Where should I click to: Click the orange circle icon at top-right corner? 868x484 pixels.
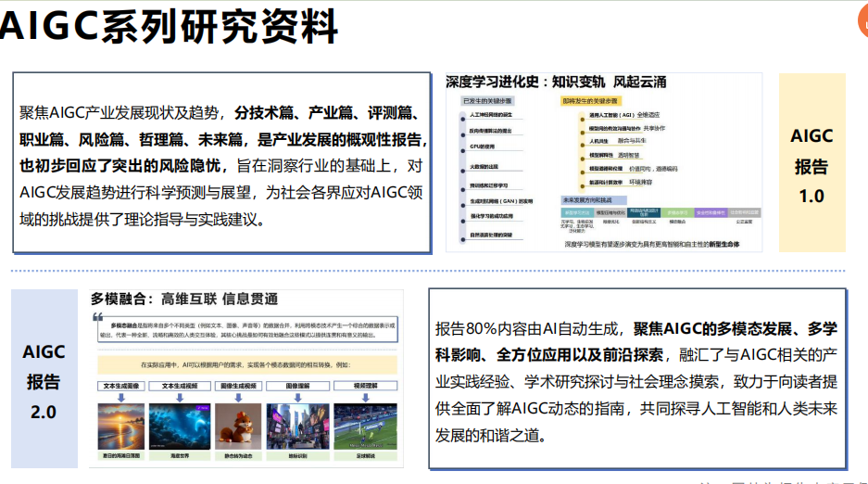click(x=863, y=21)
